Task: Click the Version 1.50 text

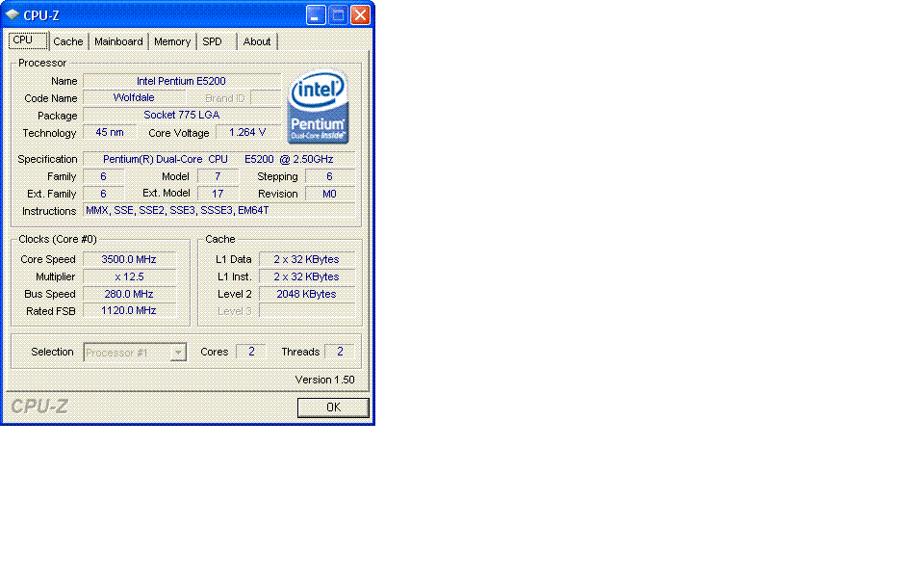Action: coord(324,380)
